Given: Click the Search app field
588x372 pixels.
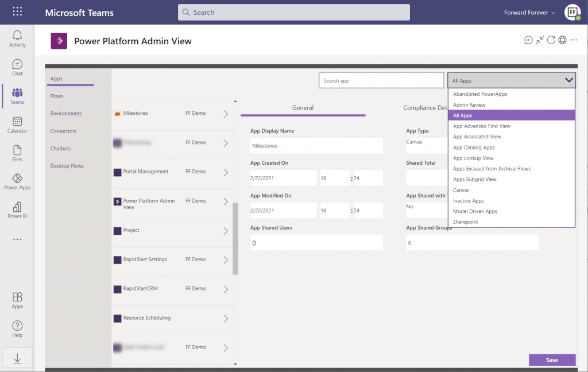Looking at the screenshot, I should click(381, 80).
